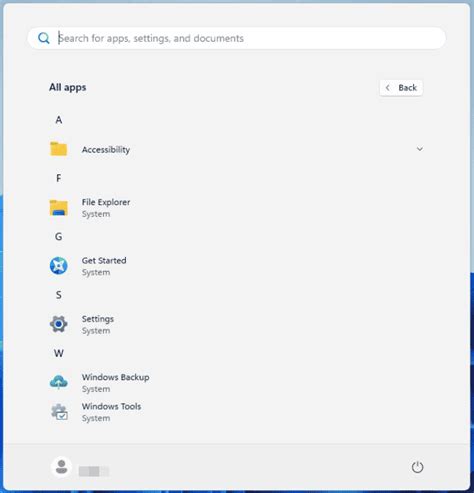474x493 pixels.
Task: Expand the Accessibility folder chevron
Action: click(x=420, y=149)
